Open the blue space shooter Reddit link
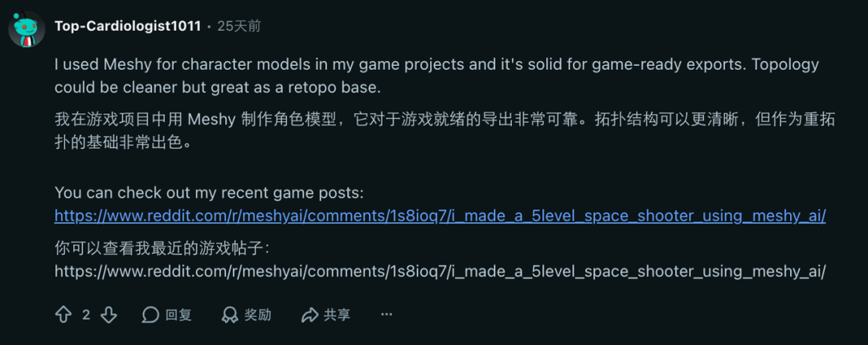The width and height of the screenshot is (868, 345). pyautogui.click(x=440, y=216)
